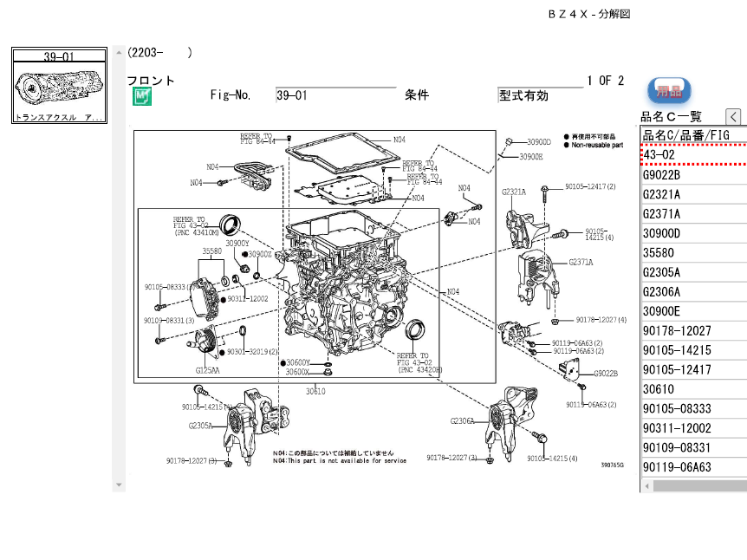Click the G125AA callout in the diagram
747x560 pixels.
208,370
